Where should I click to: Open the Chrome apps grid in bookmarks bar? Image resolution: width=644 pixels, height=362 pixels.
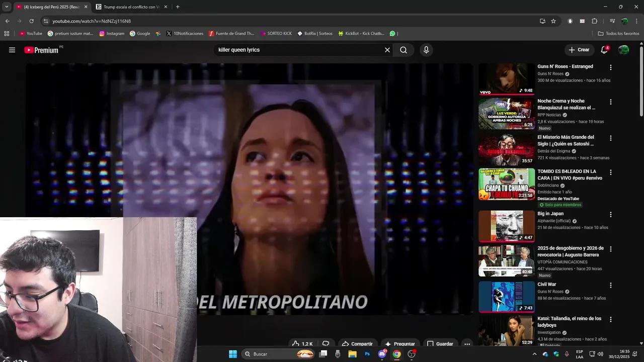[x=7, y=34]
